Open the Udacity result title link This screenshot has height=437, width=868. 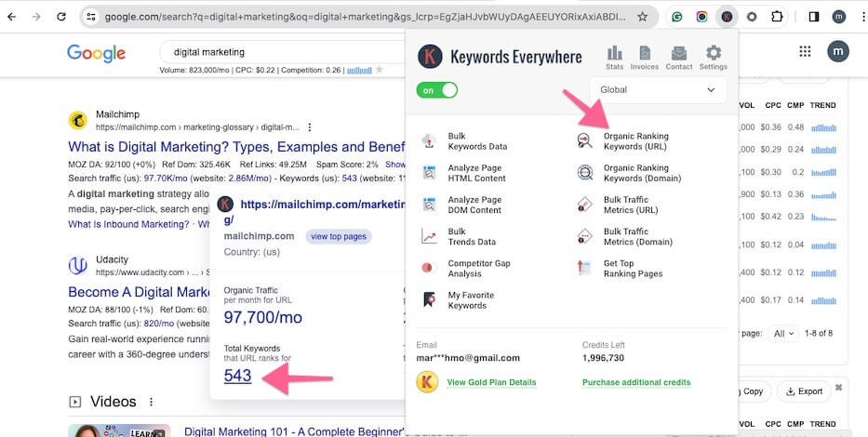coord(139,292)
